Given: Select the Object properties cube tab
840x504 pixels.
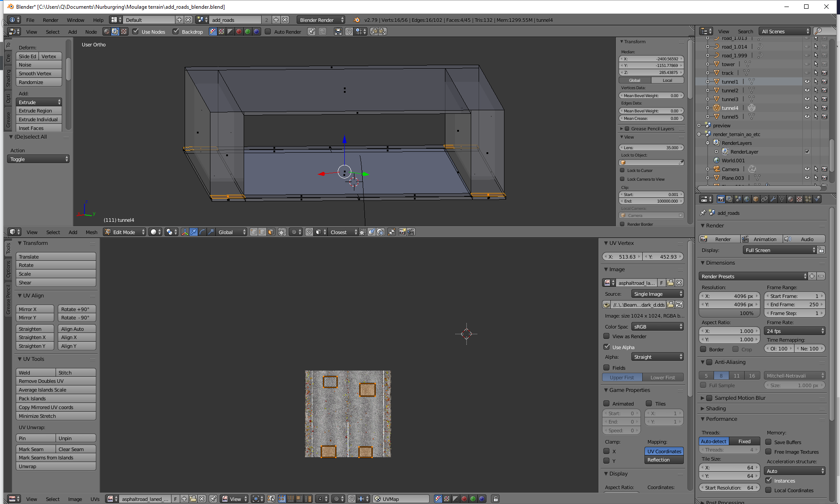Looking at the screenshot, I should [756, 199].
